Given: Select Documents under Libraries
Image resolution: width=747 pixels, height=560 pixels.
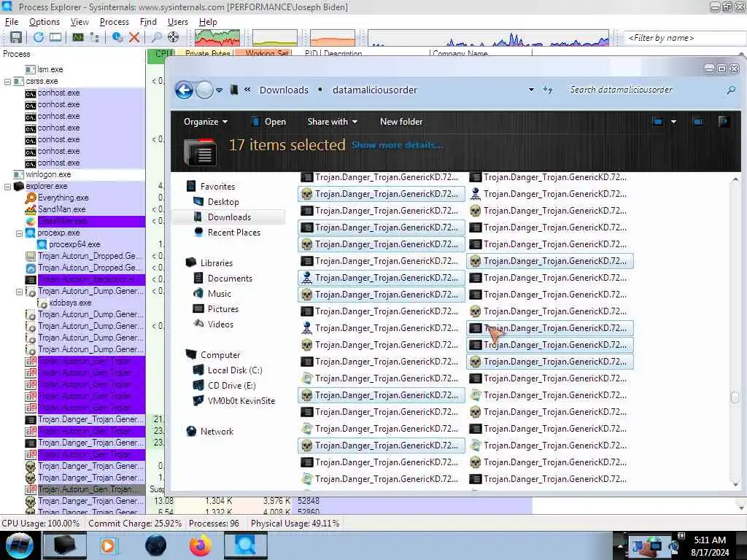Looking at the screenshot, I should point(230,279).
